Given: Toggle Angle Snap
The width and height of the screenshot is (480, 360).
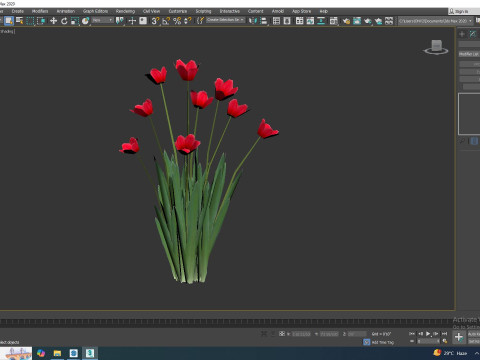Looking at the screenshot, I should coord(166,21).
